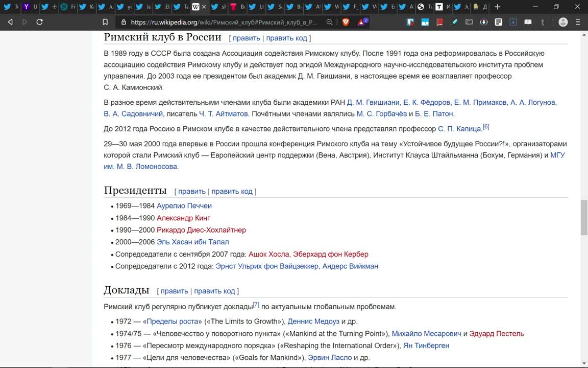Viewport: 588px width, 368px height.
Task: Bookmark this page with the bookmark icon
Action: pos(105,22)
